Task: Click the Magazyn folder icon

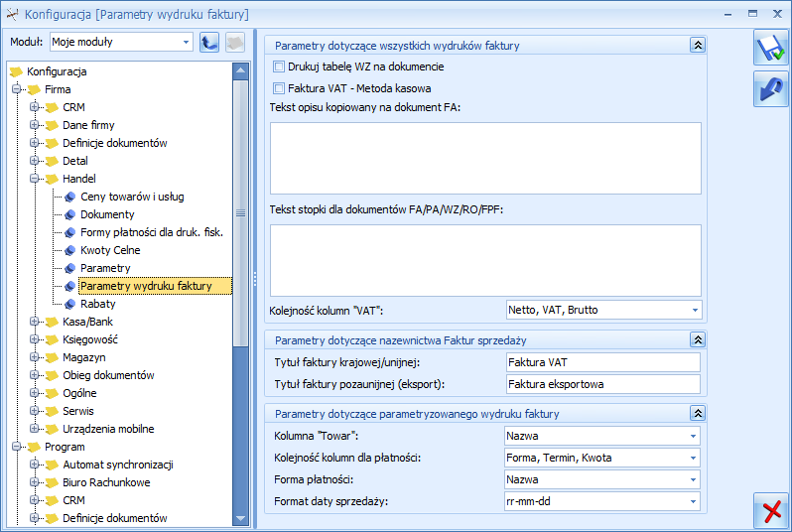Action: [x=52, y=357]
